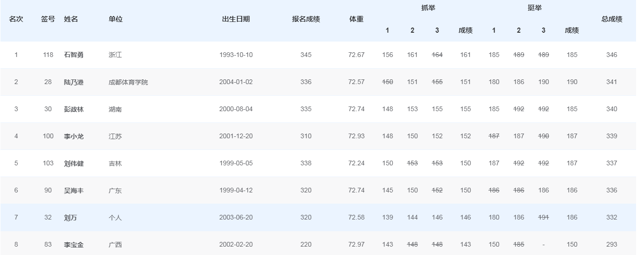Viewport: 644px width, 255px height.
Task: Click body weight 72.58
Action: (x=357, y=217)
